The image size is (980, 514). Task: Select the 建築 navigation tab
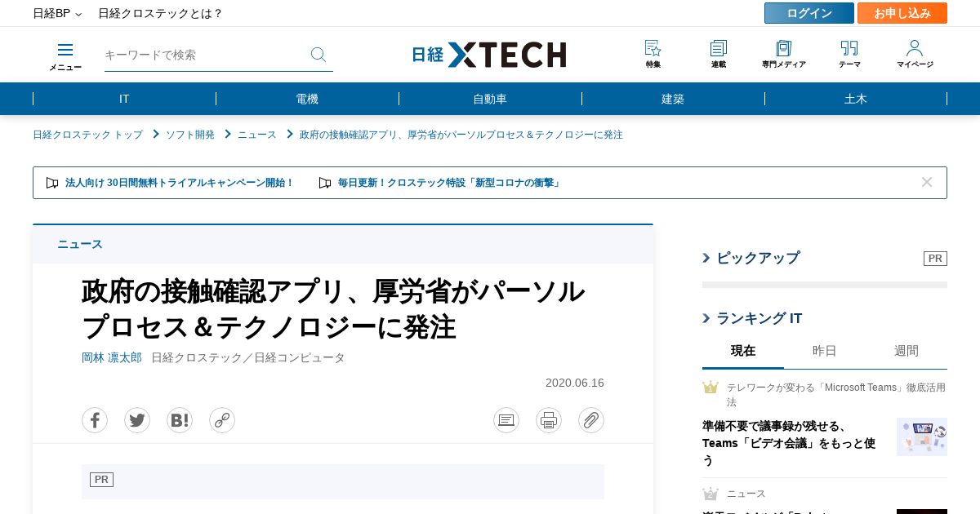tap(673, 99)
